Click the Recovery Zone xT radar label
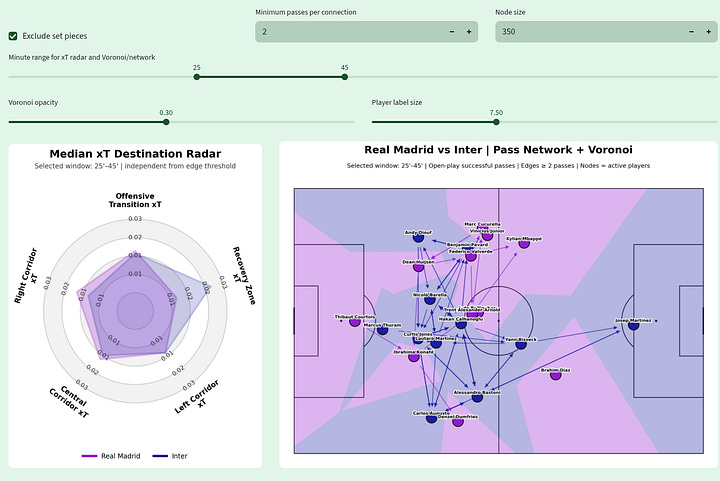Image resolution: width=720 pixels, height=481 pixels. click(x=244, y=275)
